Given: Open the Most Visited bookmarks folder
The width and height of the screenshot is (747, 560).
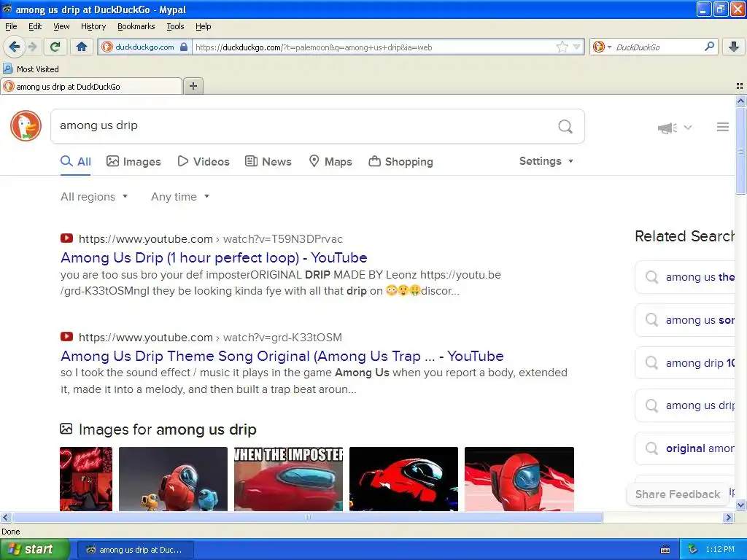Looking at the screenshot, I should click(x=31, y=69).
